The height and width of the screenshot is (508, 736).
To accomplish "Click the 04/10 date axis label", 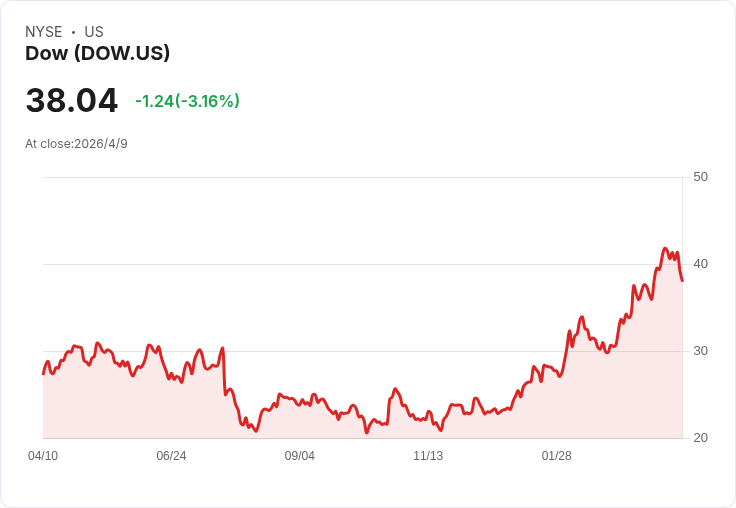I will point(43,456).
